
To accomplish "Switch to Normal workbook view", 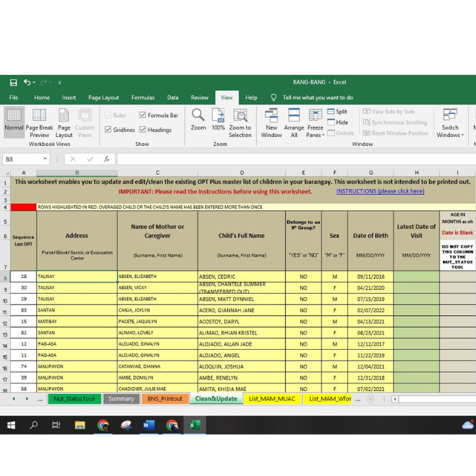I will tap(14, 123).
